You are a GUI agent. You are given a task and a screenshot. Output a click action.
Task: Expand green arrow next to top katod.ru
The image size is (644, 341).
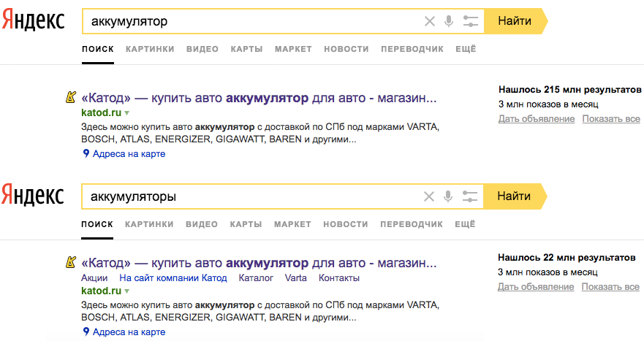[127, 113]
